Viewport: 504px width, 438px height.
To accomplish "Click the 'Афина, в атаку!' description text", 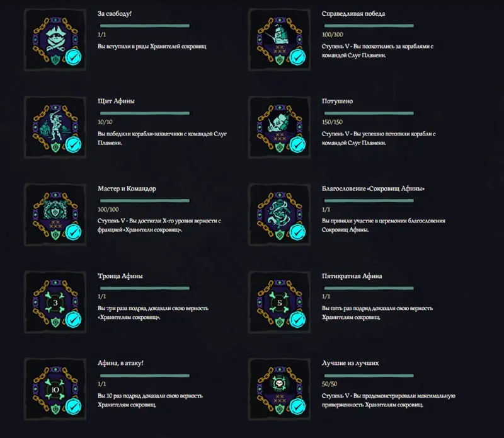I will click(150, 400).
